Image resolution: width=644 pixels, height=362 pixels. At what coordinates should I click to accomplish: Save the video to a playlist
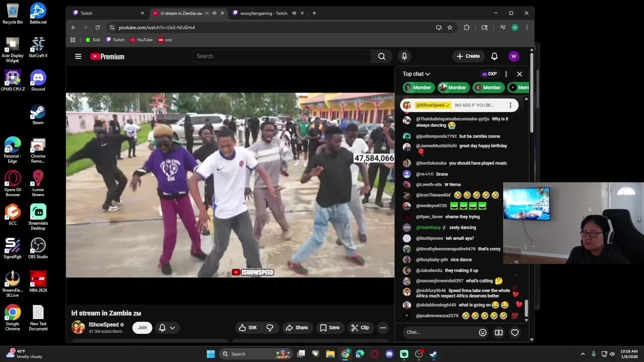point(330,328)
